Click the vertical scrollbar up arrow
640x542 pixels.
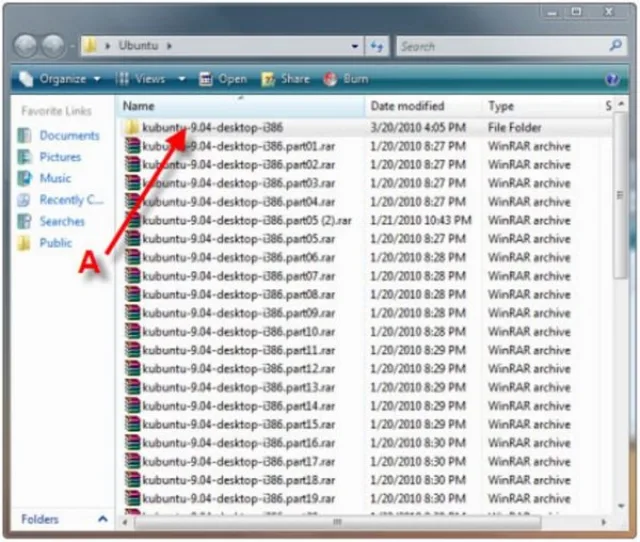[x=621, y=104]
